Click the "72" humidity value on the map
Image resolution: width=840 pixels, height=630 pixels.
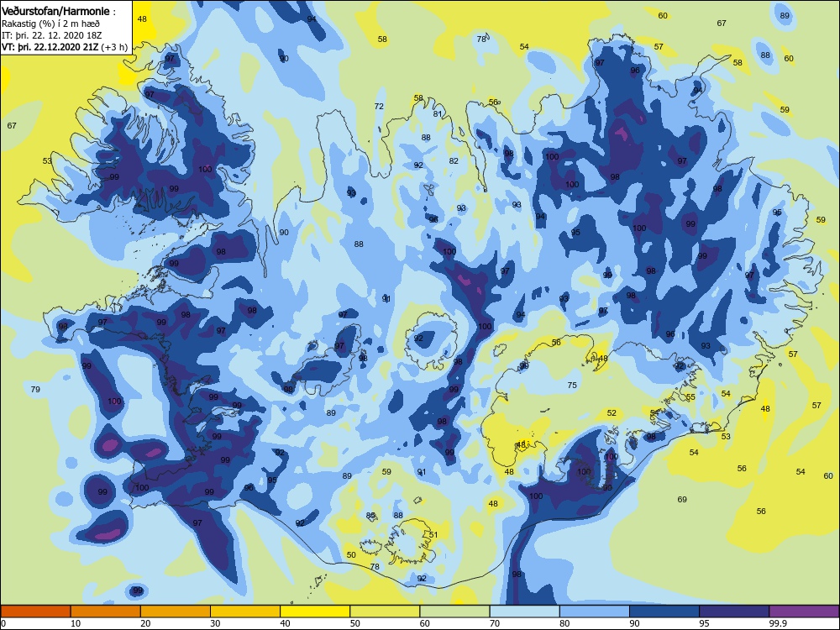(x=380, y=106)
